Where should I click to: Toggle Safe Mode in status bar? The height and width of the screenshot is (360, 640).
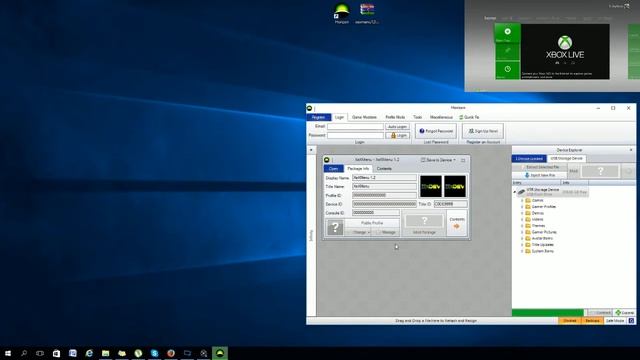click(x=615, y=321)
